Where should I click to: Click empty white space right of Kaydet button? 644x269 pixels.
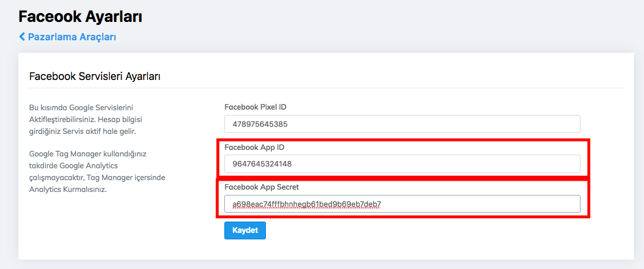coord(415,230)
